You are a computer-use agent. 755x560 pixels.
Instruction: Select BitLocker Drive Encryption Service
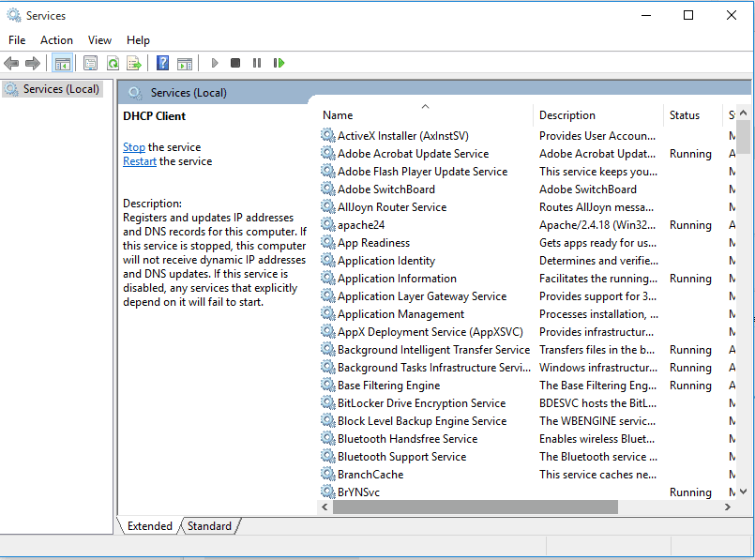click(421, 403)
